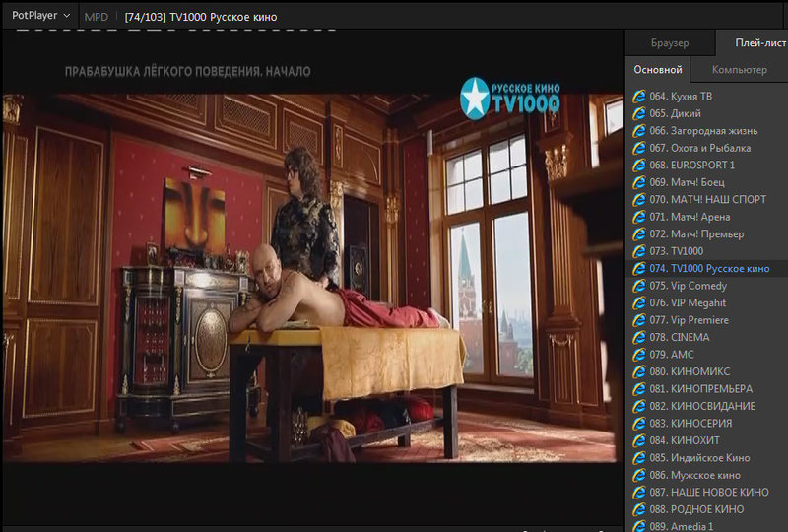Click the icon beside 069. Матч! Боец

(638, 182)
